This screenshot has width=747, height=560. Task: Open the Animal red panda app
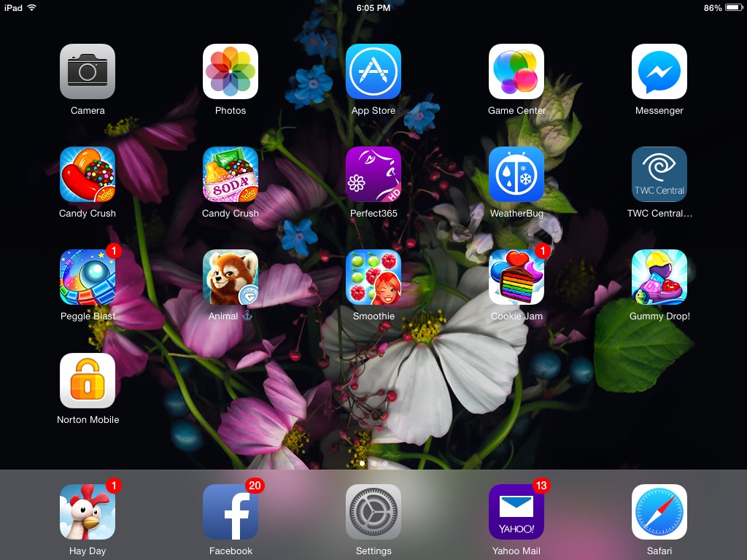point(230,277)
